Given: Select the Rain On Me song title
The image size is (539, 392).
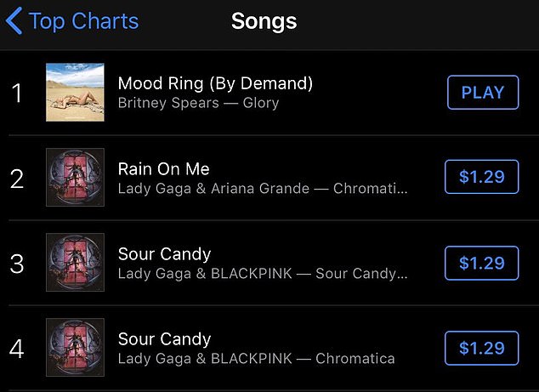Looking at the screenshot, I should pyautogui.click(x=163, y=168).
